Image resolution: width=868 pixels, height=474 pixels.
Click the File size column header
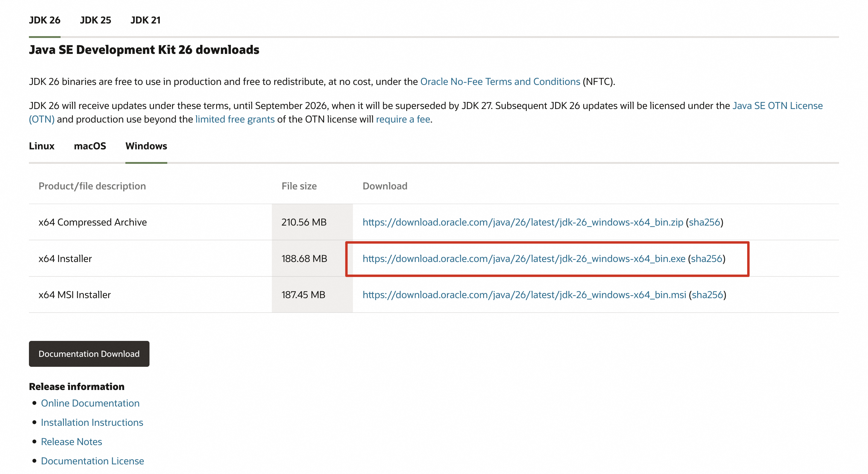point(299,186)
